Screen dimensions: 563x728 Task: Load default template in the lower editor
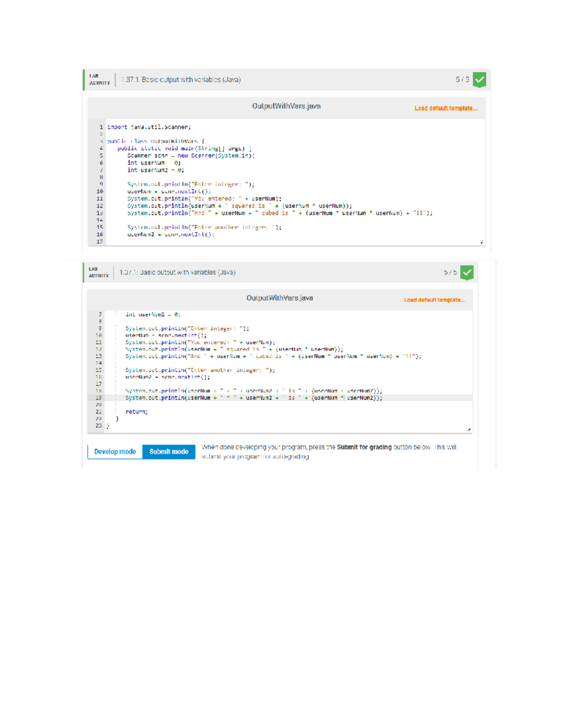coord(434,300)
